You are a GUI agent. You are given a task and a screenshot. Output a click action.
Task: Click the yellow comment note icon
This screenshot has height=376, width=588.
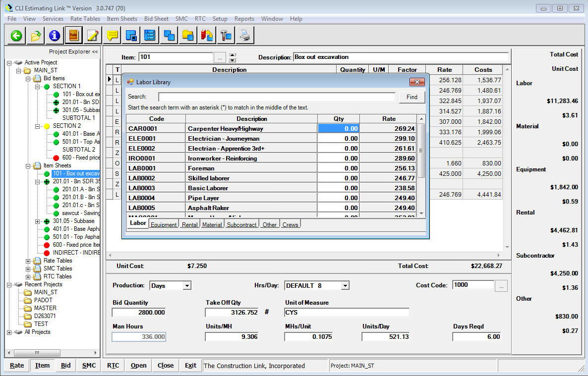(112, 36)
